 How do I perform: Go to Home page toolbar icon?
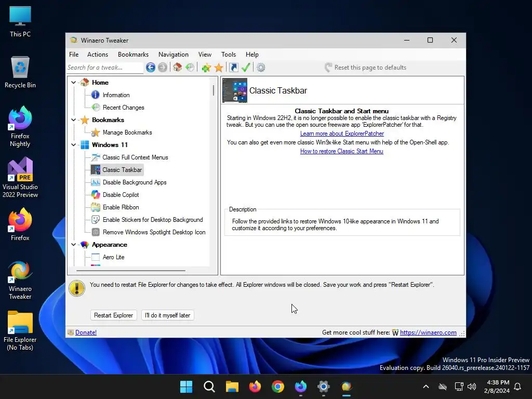coord(178,67)
